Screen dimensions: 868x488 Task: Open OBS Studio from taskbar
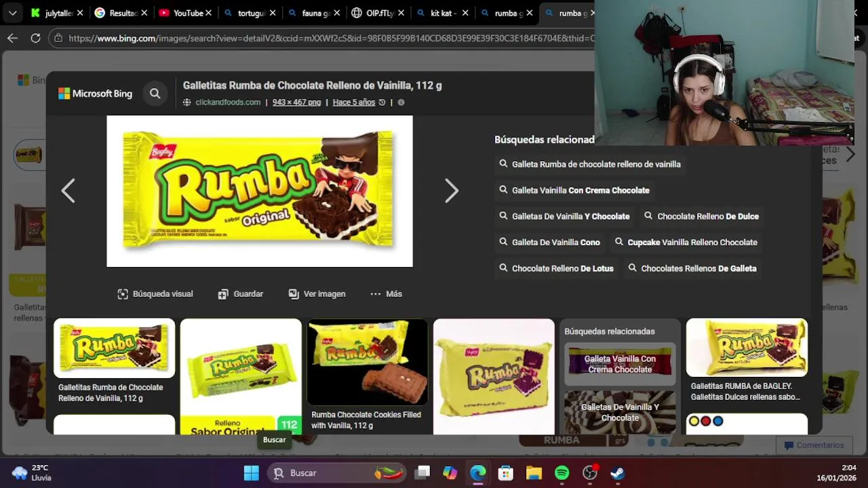point(590,473)
